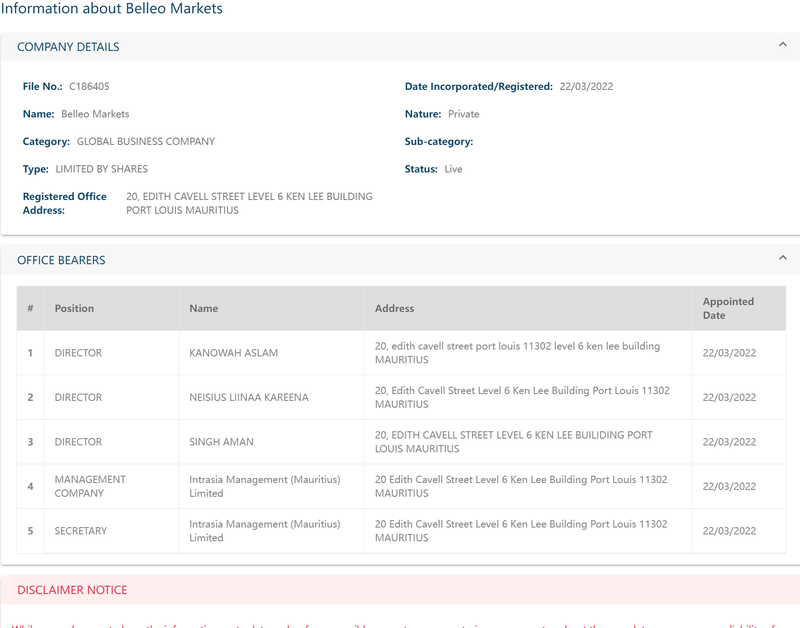Click the appointed date in the Secretary row
The image size is (800, 628).
[x=729, y=531]
